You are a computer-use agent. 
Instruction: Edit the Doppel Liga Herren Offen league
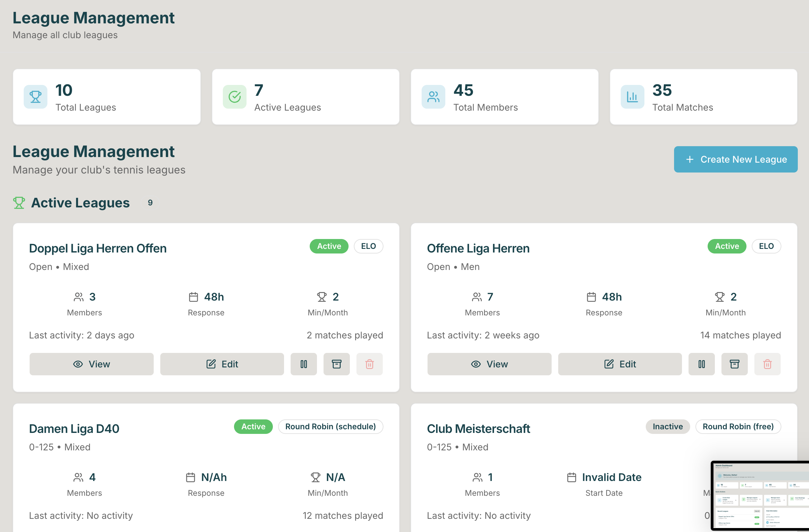[222, 364]
